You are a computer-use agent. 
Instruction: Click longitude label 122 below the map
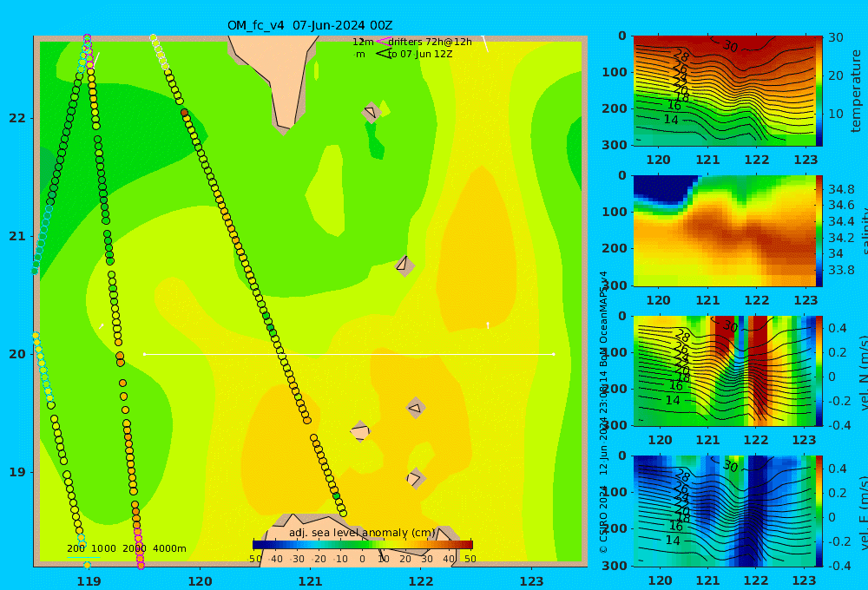click(x=421, y=581)
